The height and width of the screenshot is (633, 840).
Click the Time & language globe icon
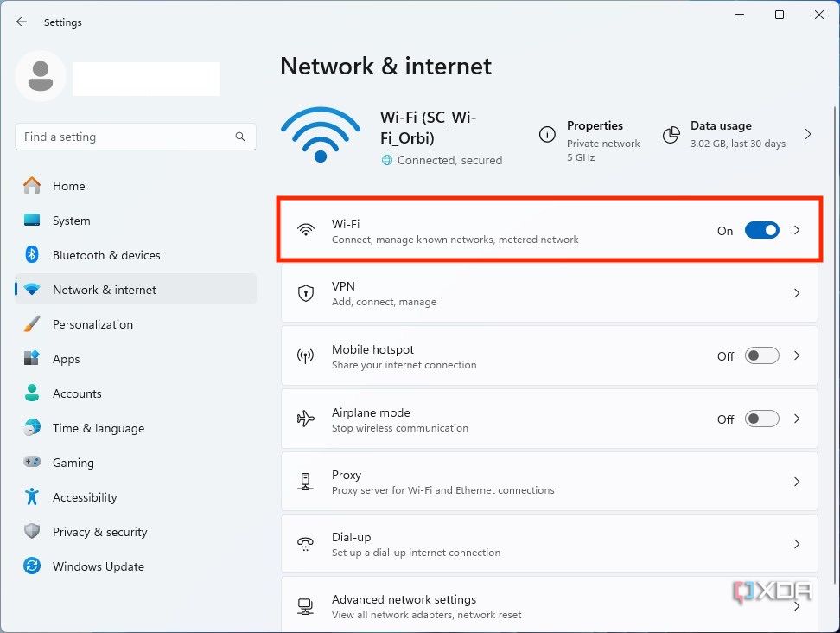click(32, 428)
